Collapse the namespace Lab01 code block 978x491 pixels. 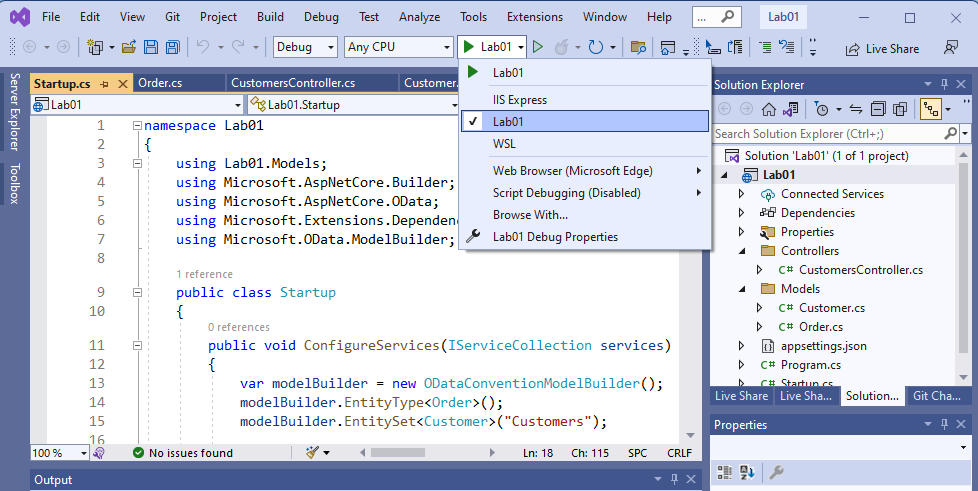pyautogui.click(x=137, y=126)
